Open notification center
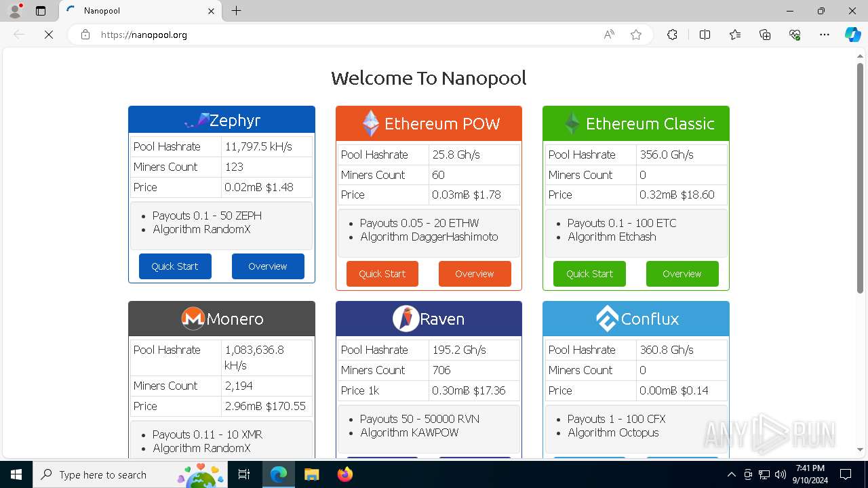This screenshot has height=488, width=868. coord(846,474)
